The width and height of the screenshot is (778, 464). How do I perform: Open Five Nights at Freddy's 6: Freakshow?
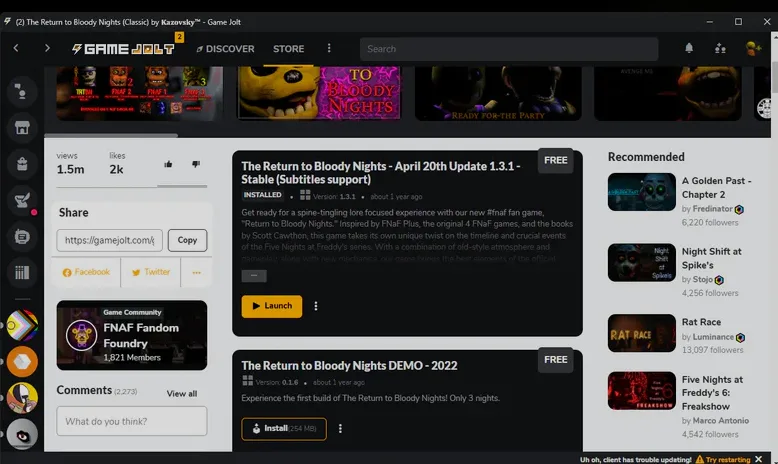(x=712, y=393)
